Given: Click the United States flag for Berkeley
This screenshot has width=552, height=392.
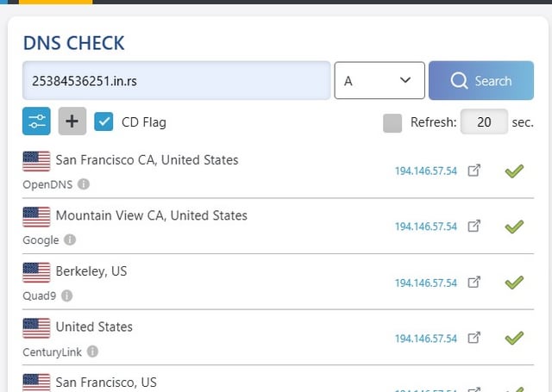Looking at the screenshot, I should coord(36,272).
